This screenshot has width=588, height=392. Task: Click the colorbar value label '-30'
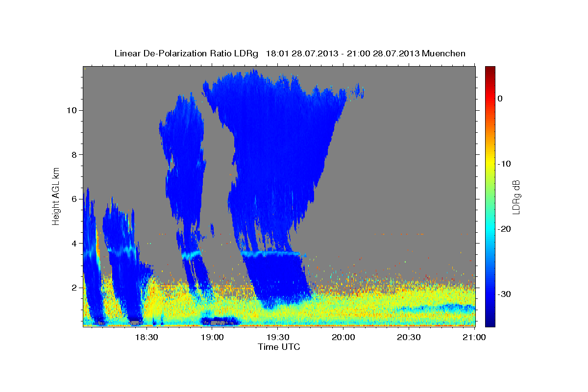504,294
